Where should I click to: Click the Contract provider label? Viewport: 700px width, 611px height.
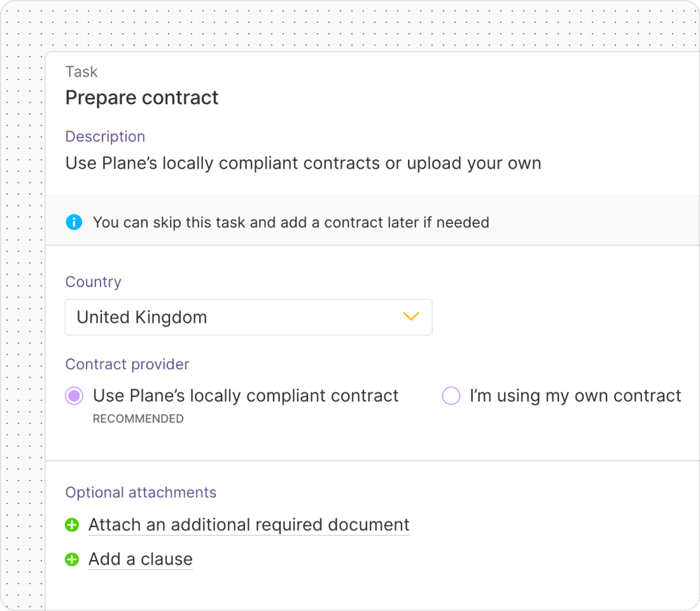(x=127, y=364)
